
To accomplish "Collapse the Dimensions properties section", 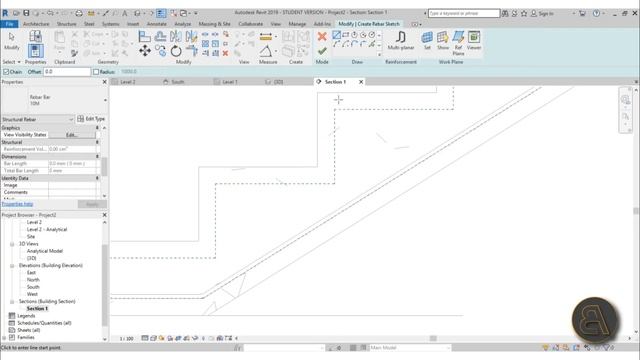I will [x=97, y=156].
